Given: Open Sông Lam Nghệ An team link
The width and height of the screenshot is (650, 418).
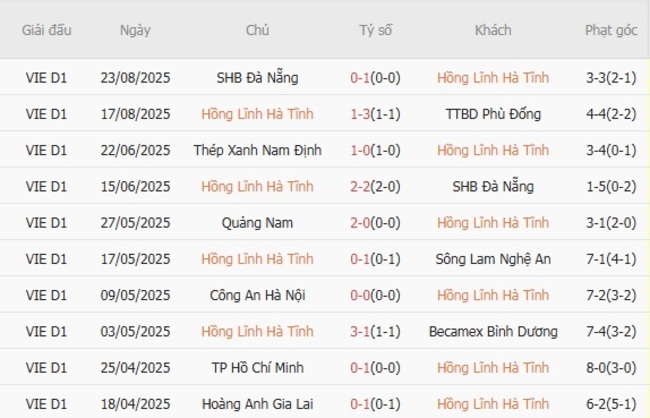Looking at the screenshot, I should click(493, 259).
